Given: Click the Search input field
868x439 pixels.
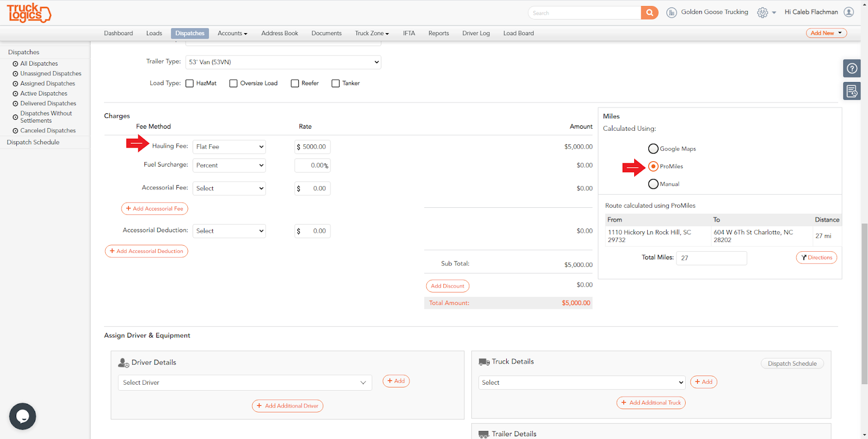Looking at the screenshot, I should tap(584, 13).
